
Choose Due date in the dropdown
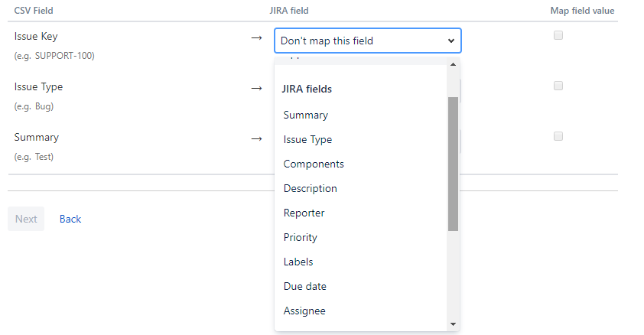304,286
